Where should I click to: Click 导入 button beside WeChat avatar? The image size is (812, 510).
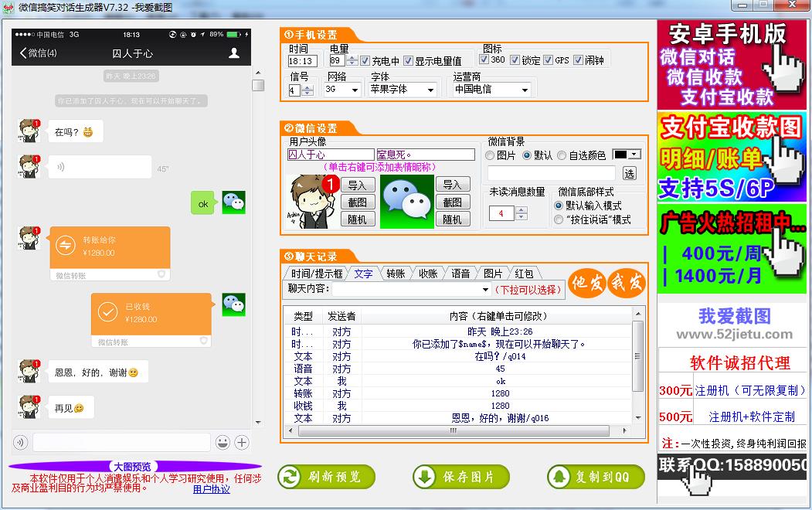click(453, 185)
